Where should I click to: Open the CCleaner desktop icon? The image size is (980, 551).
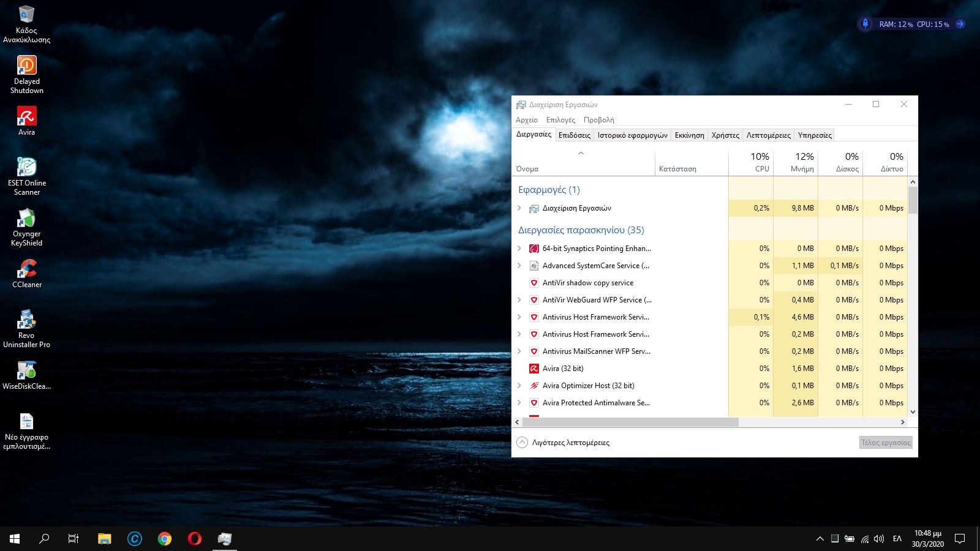point(26,272)
